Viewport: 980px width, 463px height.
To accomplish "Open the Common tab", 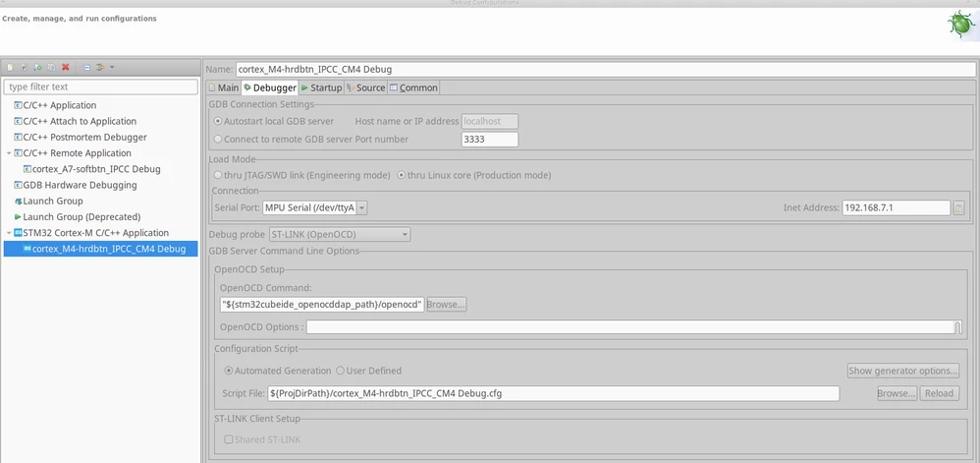I will [413, 87].
